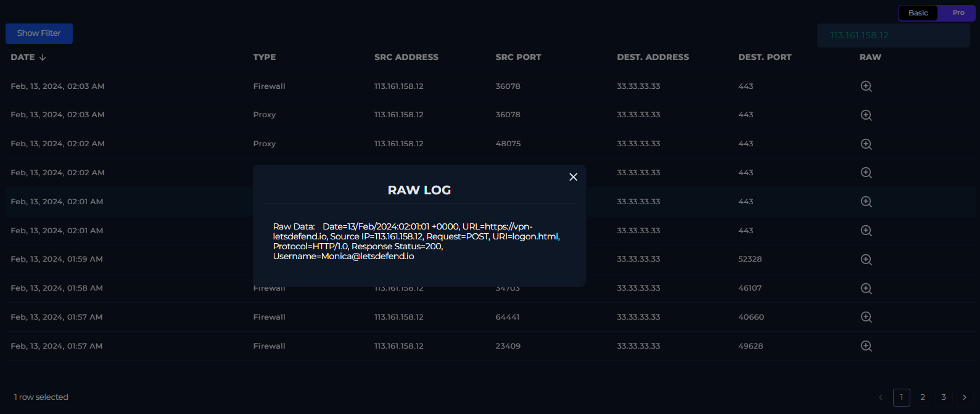
Task: Click dest. port value 40660
Action: pyautogui.click(x=751, y=317)
